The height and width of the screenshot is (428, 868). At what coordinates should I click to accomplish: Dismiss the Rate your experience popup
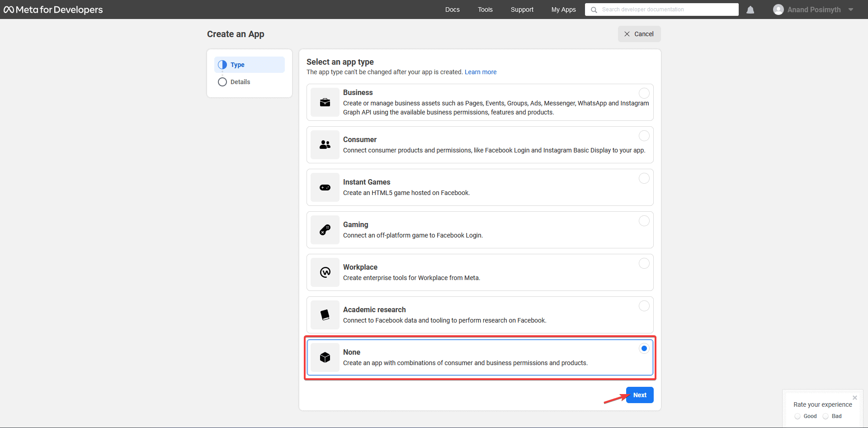click(854, 398)
